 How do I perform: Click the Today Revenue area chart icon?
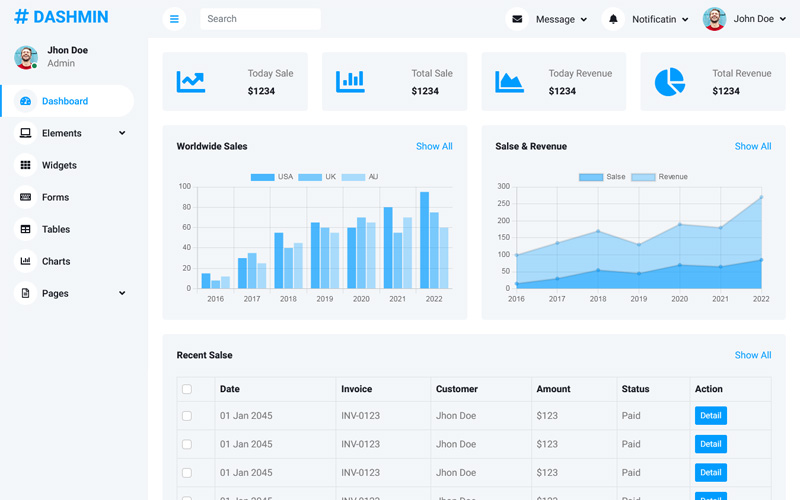coord(509,82)
